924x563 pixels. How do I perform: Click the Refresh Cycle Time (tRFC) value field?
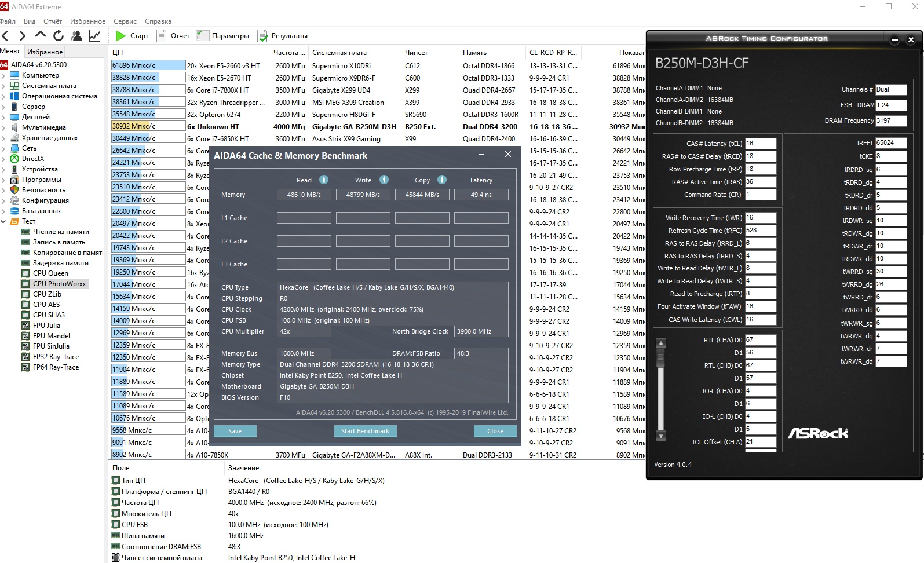pyautogui.click(x=761, y=231)
